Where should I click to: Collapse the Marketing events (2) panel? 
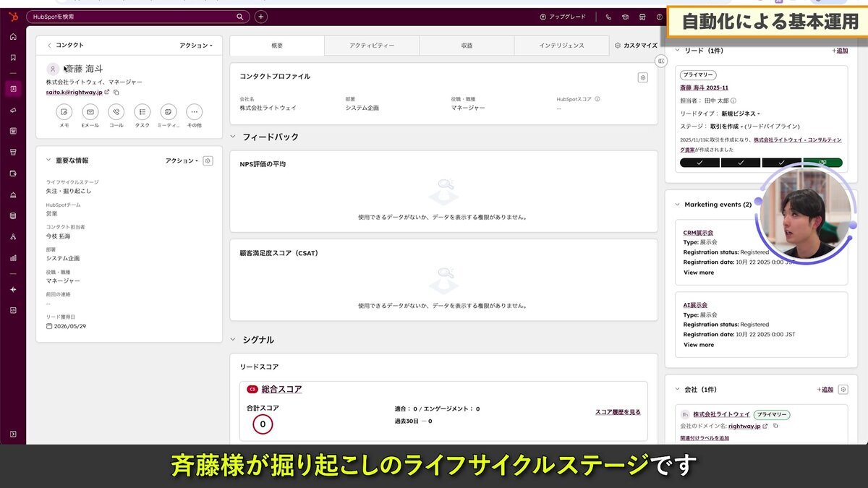coord(676,204)
